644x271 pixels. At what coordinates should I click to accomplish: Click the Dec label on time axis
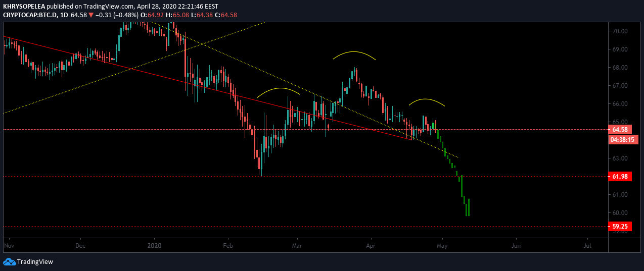coord(81,246)
